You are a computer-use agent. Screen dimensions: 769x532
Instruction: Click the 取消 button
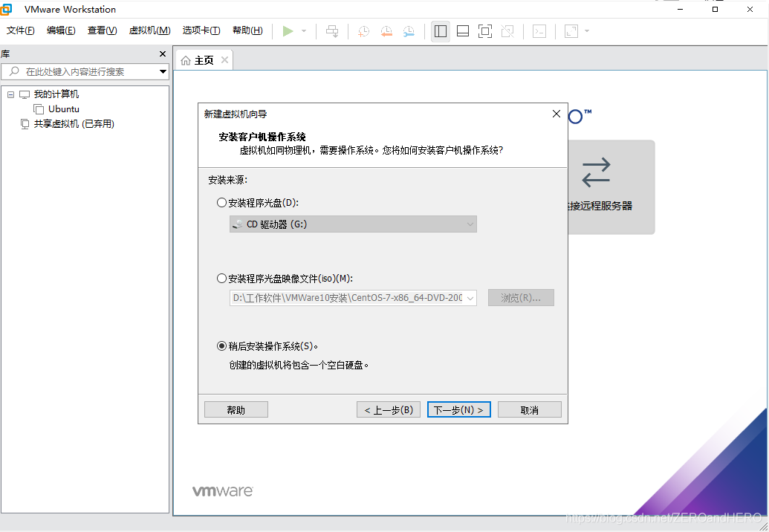click(x=530, y=410)
